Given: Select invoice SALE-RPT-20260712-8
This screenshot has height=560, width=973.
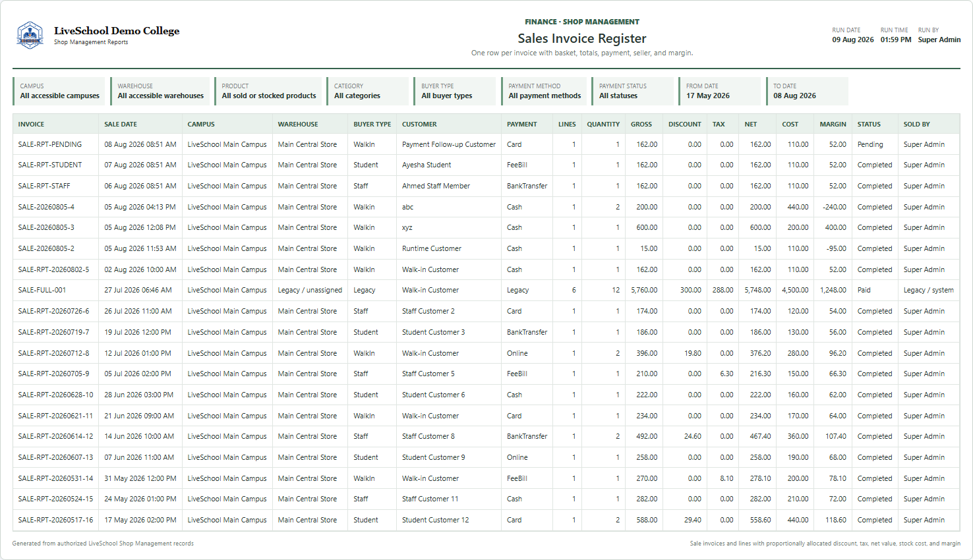Looking at the screenshot, I should [x=53, y=353].
